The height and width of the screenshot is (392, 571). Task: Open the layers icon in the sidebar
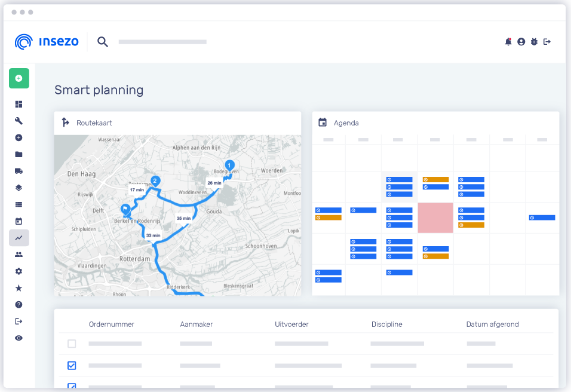tap(19, 188)
